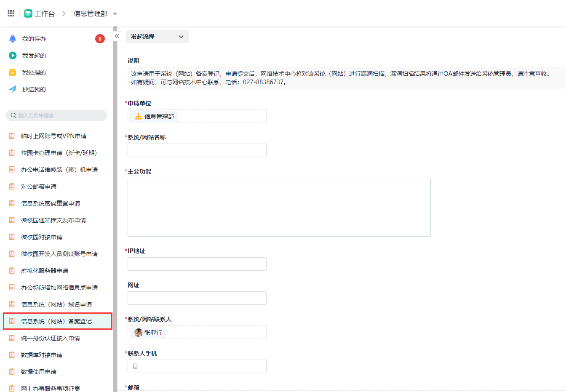Click the 系统/网站名称 input field

click(x=197, y=150)
